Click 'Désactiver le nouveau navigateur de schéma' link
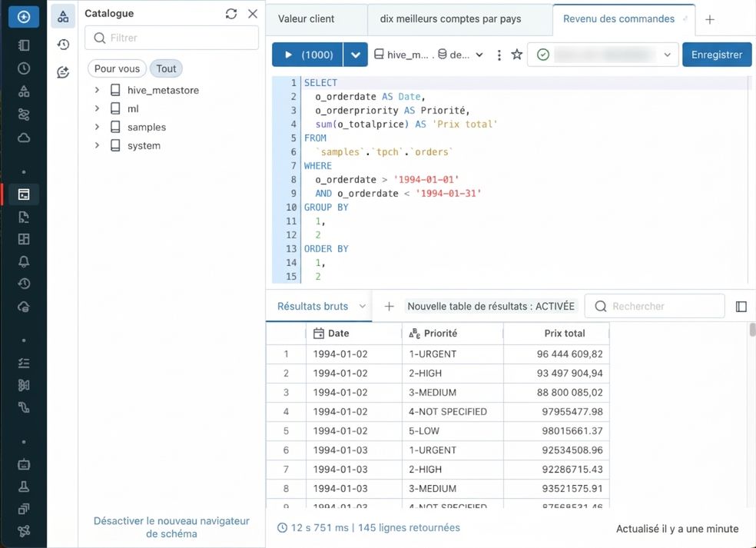Viewport: 756px width, 548px height. tap(171, 527)
